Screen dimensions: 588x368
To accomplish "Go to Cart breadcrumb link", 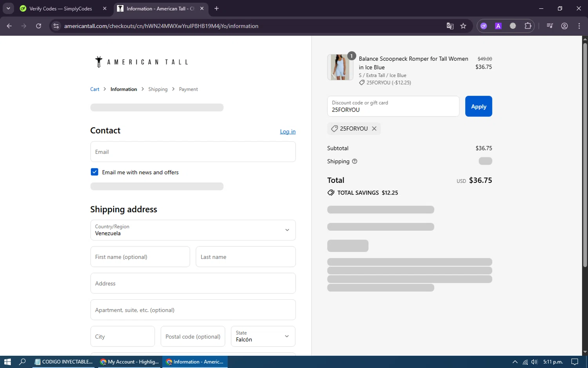I will (x=94, y=89).
